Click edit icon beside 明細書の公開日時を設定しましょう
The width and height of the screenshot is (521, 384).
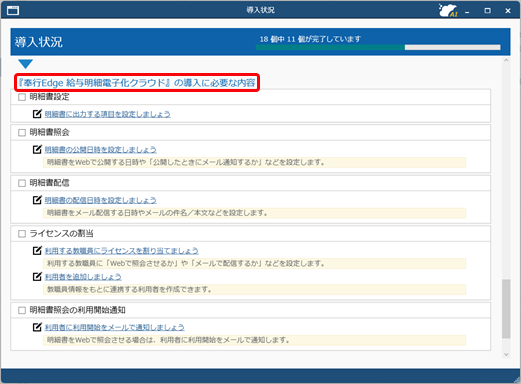coord(37,149)
